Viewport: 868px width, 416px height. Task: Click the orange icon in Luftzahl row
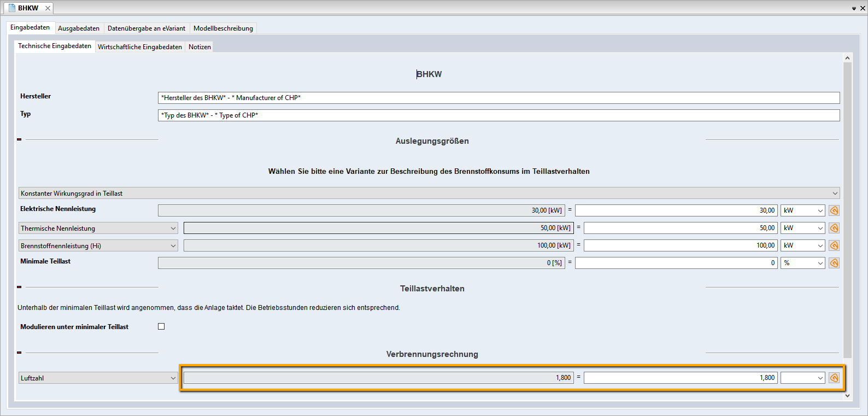[834, 378]
